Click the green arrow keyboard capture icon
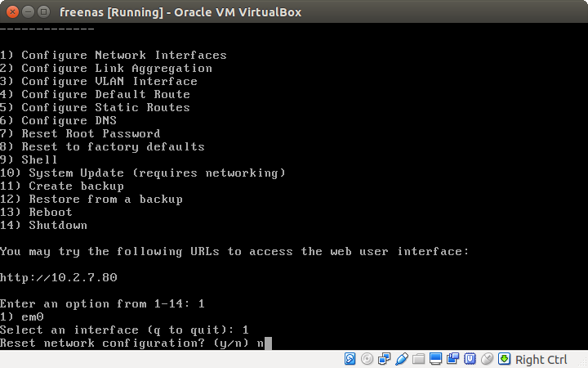 click(505, 359)
